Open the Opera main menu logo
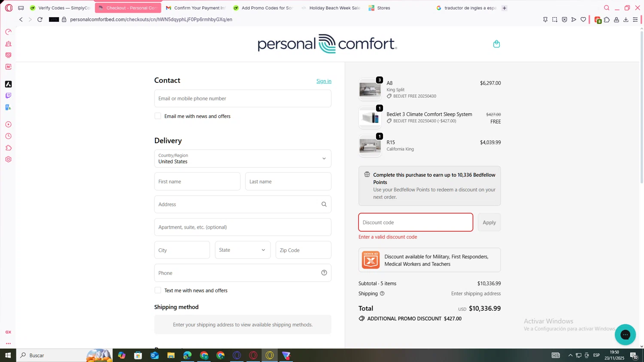The width and height of the screenshot is (644, 362). point(9,8)
